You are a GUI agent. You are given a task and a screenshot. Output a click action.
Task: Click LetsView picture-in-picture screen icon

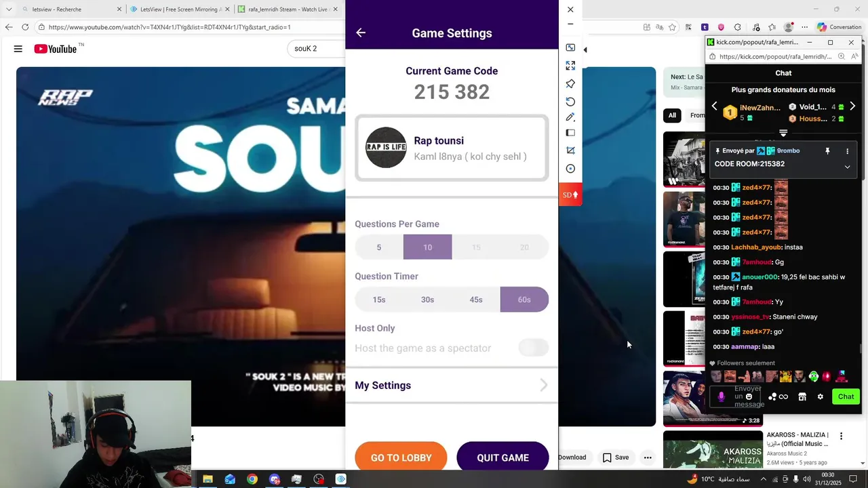[570, 47]
